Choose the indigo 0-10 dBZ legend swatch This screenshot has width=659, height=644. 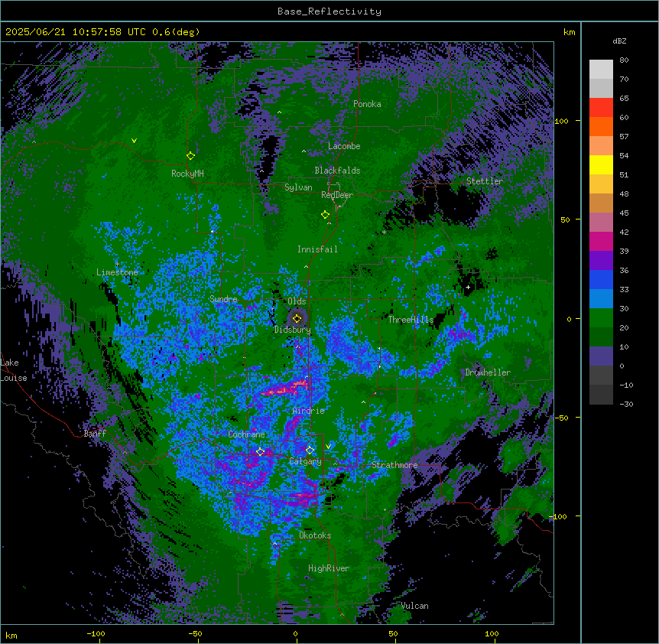tap(601, 356)
